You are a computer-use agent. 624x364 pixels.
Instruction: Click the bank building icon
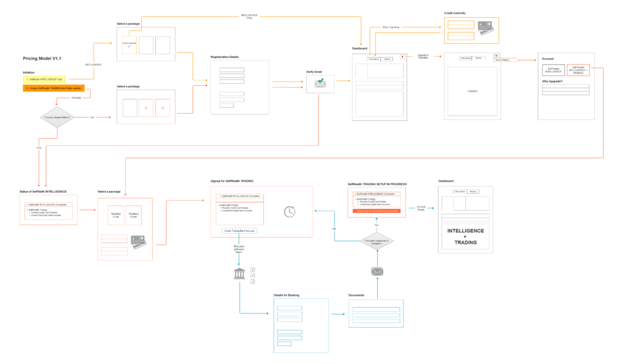(x=241, y=275)
